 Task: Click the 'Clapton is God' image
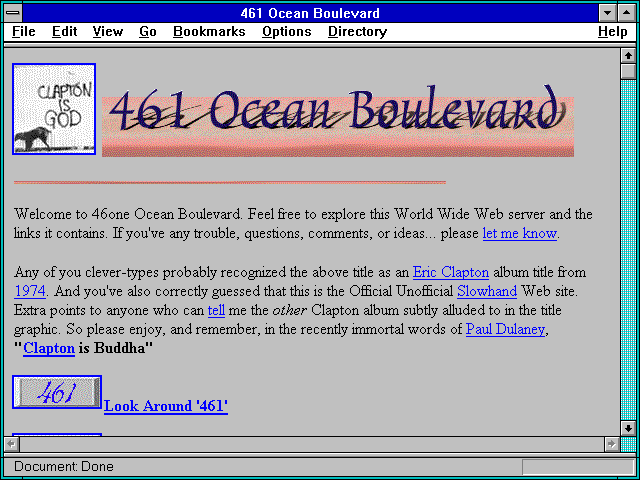[54, 109]
